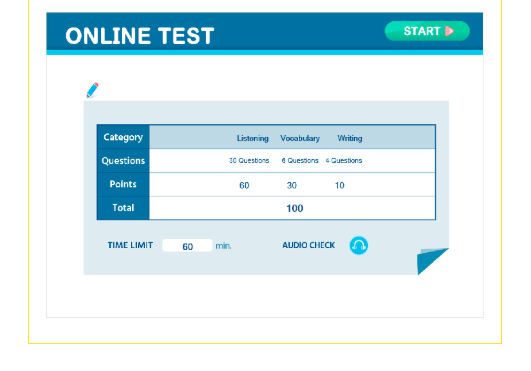This screenshot has height=371, width=531.
Task: Click the '6 Questions' cell
Action: pos(300,160)
